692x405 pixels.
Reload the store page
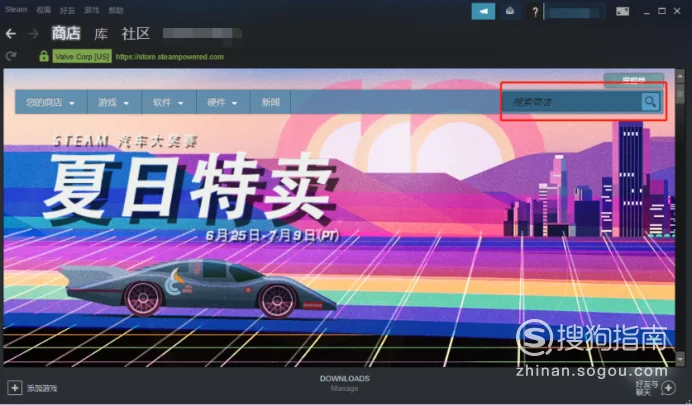point(11,56)
